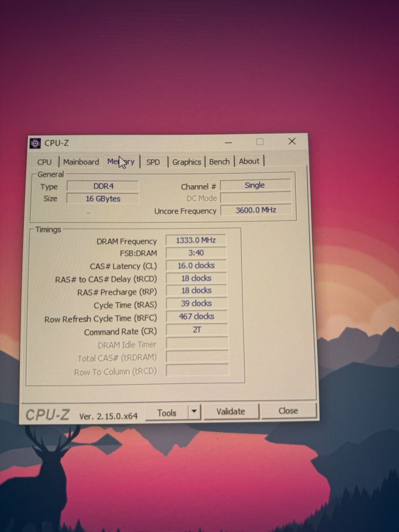Click the CPU-Z app icon in title bar
The width and height of the screenshot is (399, 532).
pos(35,144)
